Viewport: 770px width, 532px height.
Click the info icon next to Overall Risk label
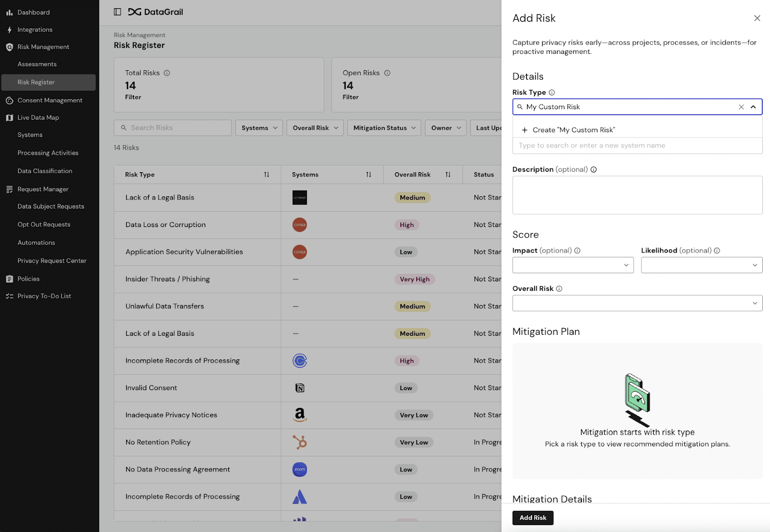tap(559, 289)
